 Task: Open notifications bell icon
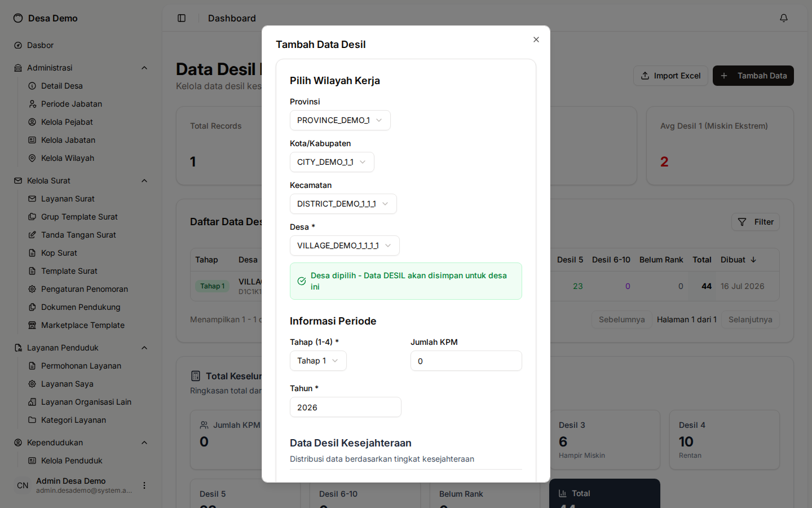click(784, 18)
